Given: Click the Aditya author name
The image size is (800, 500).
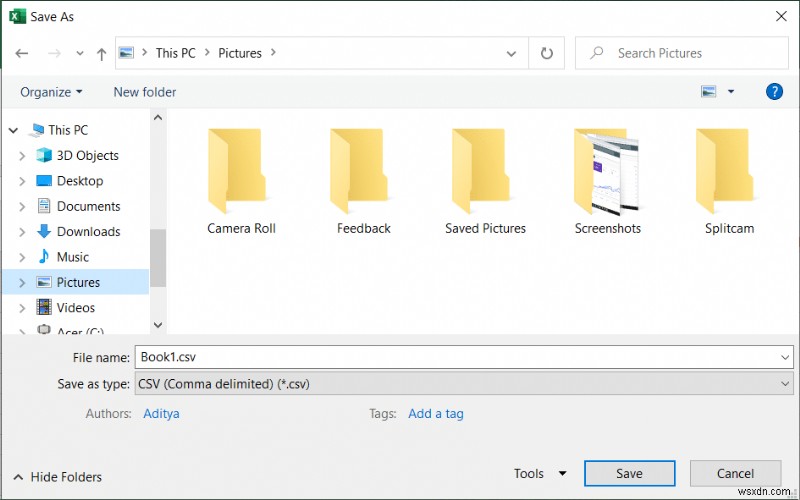Looking at the screenshot, I should click(x=161, y=414).
